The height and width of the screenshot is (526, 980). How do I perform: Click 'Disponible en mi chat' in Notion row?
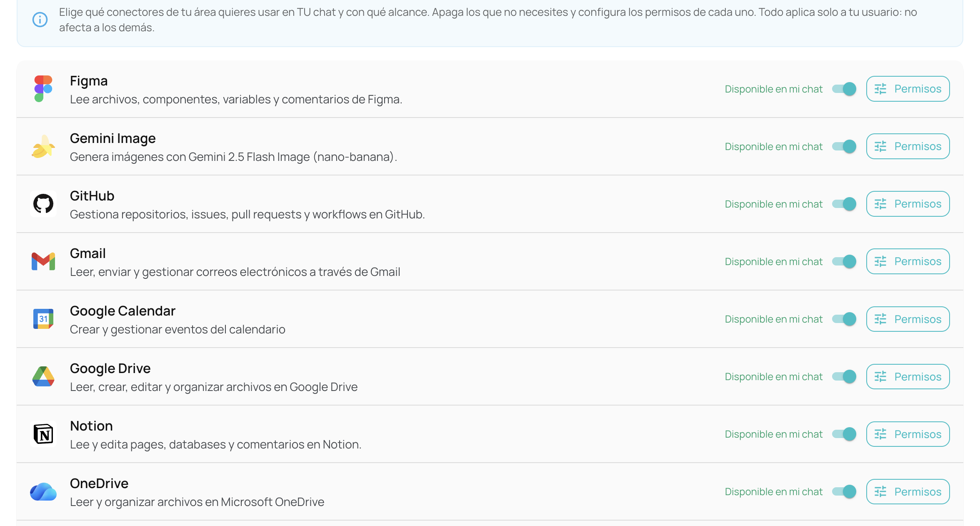tap(773, 434)
